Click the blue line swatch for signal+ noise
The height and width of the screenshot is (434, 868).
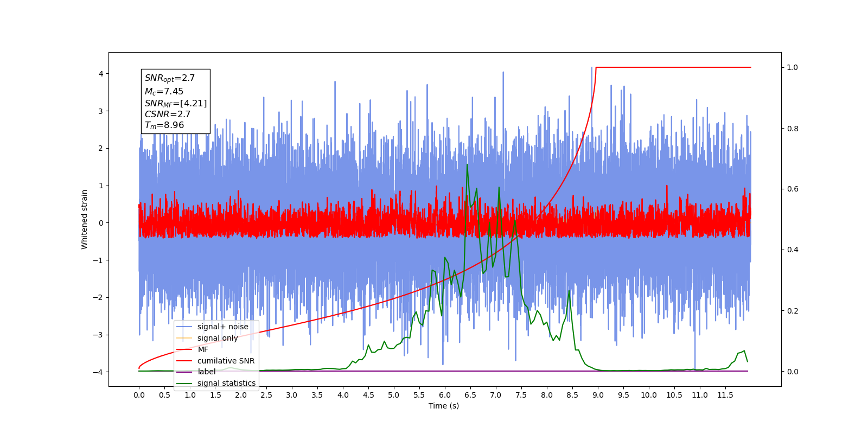(x=184, y=327)
